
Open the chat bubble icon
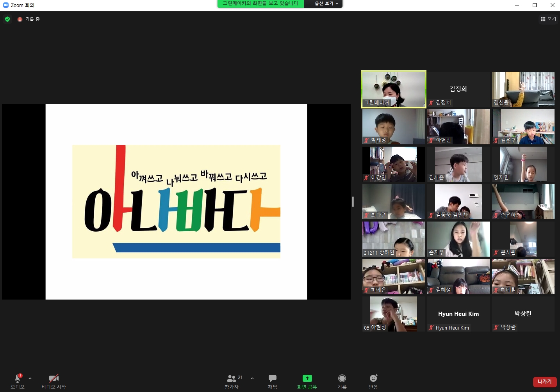coord(273,378)
